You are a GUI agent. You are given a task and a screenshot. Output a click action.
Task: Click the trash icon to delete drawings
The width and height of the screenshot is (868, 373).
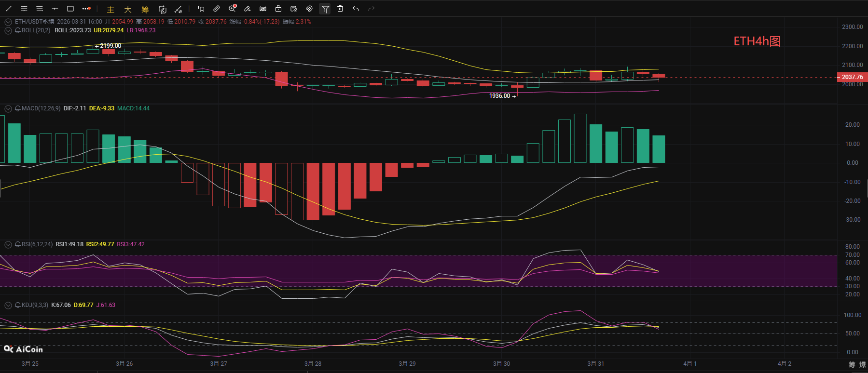click(x=340, y=9)
